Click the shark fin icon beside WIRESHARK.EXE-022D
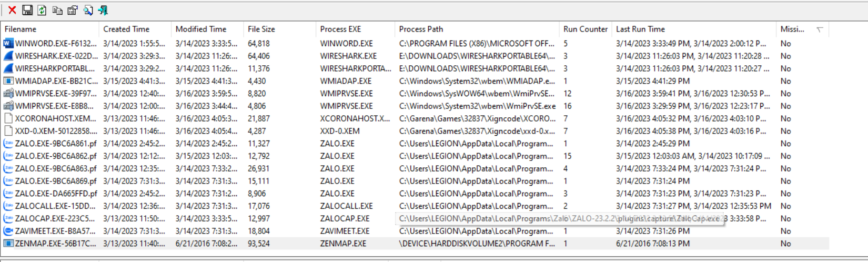The width and height of the screenshot is (868, 262). 8,56
